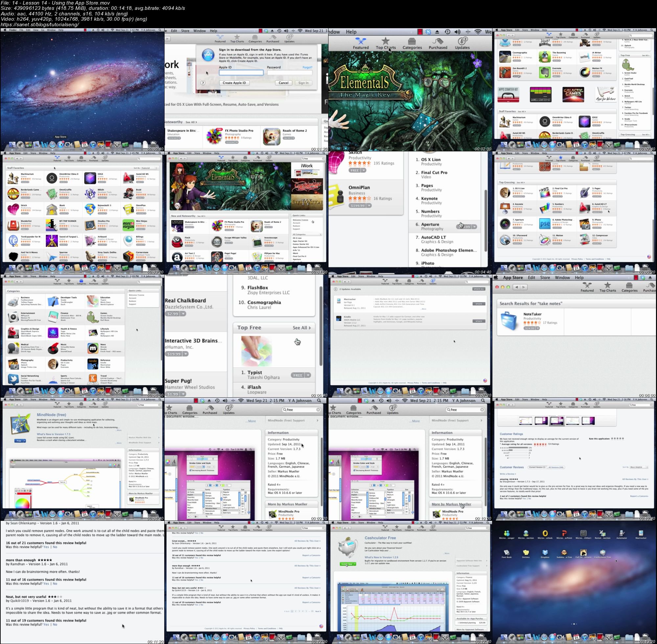657x644 pixels.
Task: Click help question-mark button in sign-in dialog
Action: coord(203,83)
